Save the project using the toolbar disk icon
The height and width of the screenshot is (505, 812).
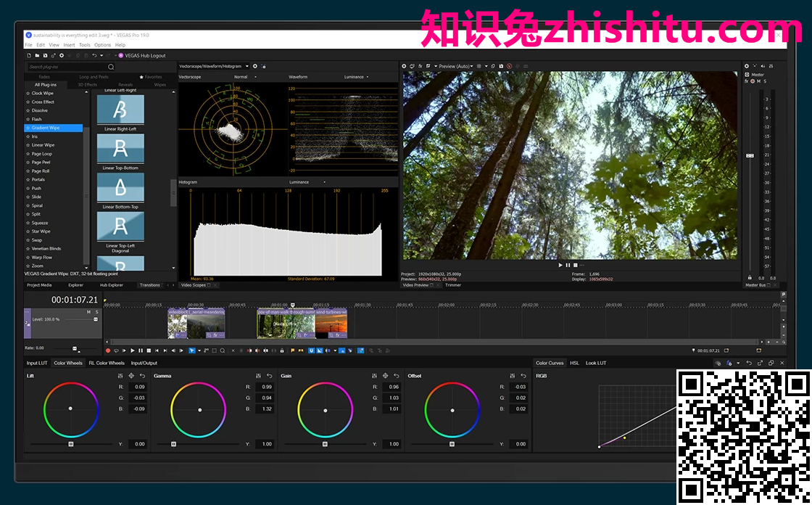tap(46, 55)
